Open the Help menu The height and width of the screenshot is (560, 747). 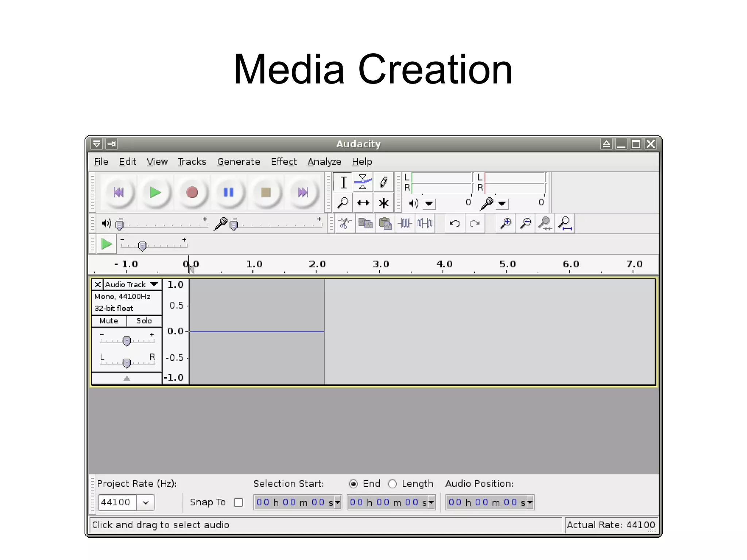point(362,162)
